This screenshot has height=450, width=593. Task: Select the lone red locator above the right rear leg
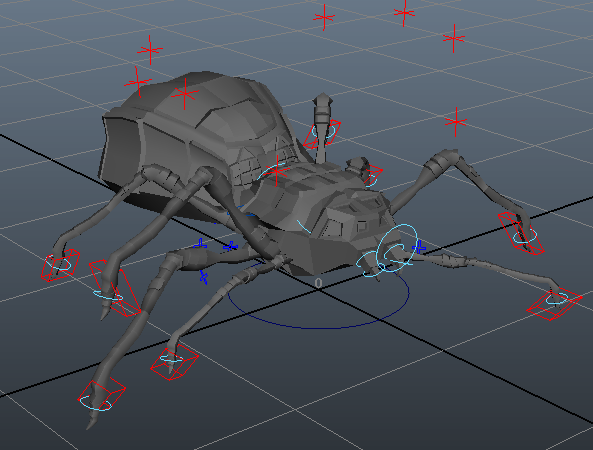click(x=456, y=122)
